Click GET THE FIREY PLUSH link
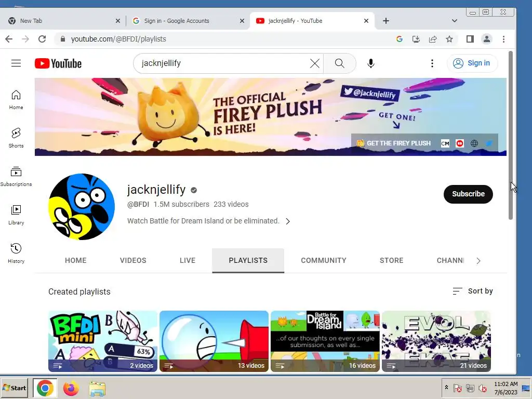The width and height of the screenshot is (532, 399). click(x=394, y=143)
